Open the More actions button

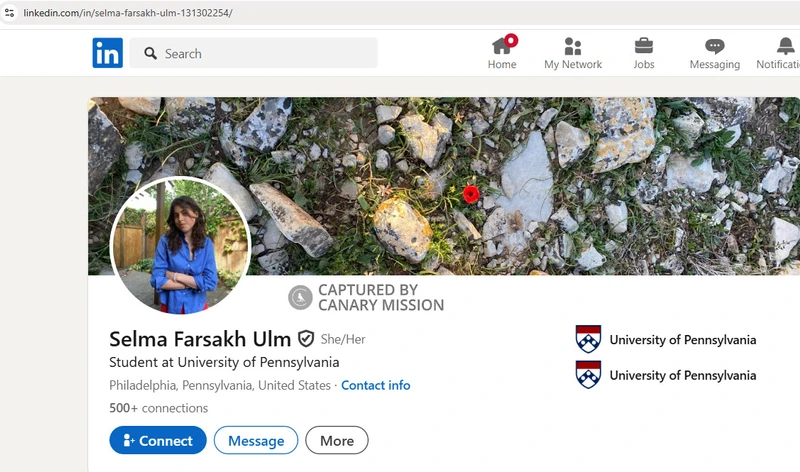click(337, 440)
